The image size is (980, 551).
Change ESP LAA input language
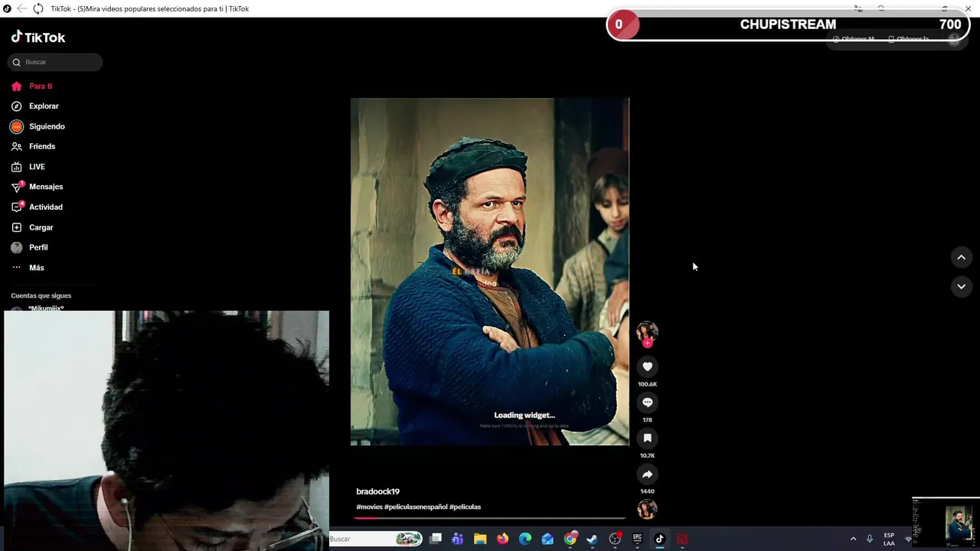889,539
